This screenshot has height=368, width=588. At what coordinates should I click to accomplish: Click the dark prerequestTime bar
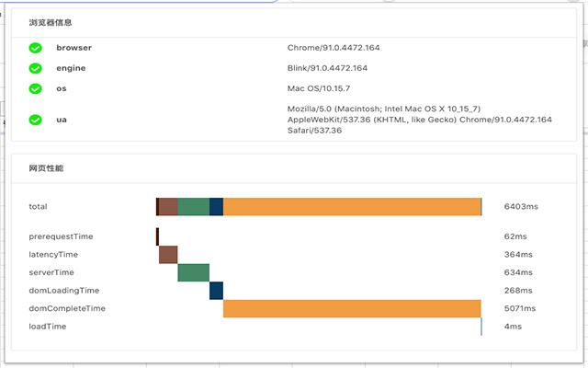click(x=157, y=236)
